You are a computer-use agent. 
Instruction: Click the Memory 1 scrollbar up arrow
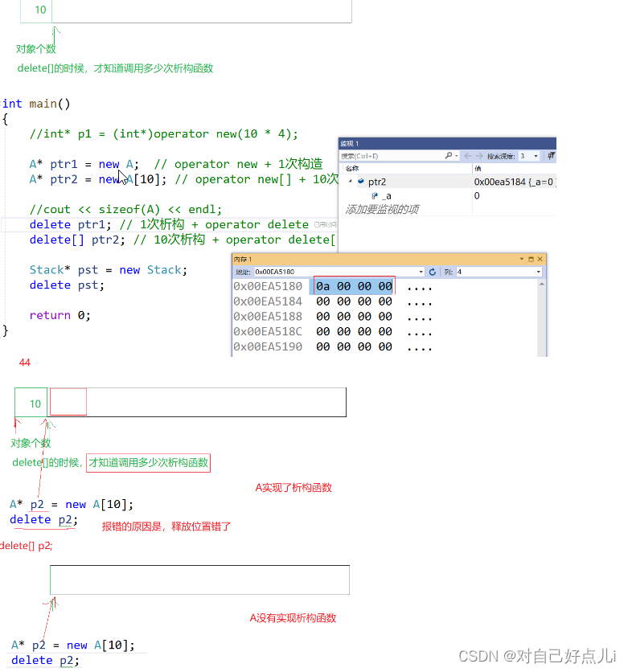[542, 284]
